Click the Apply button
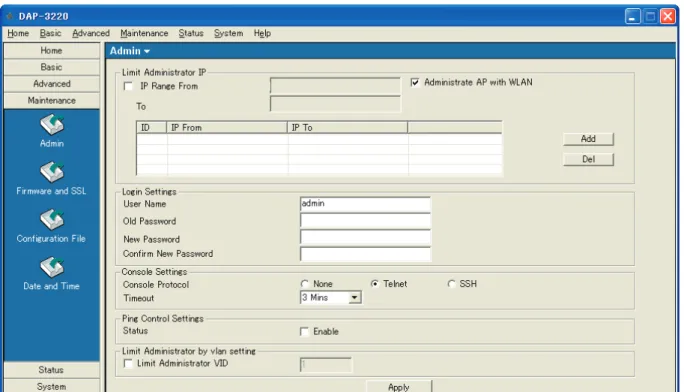684x392 pixels. [x=399, y=387]
